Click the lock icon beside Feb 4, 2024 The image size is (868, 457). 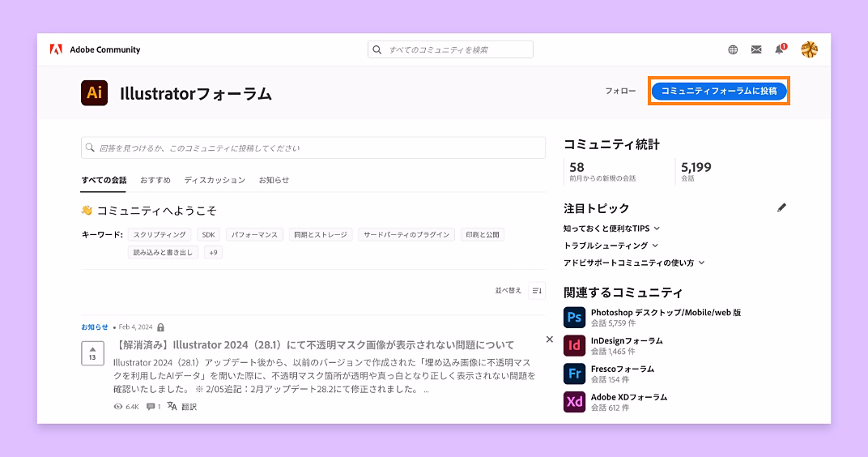point(160,327)
